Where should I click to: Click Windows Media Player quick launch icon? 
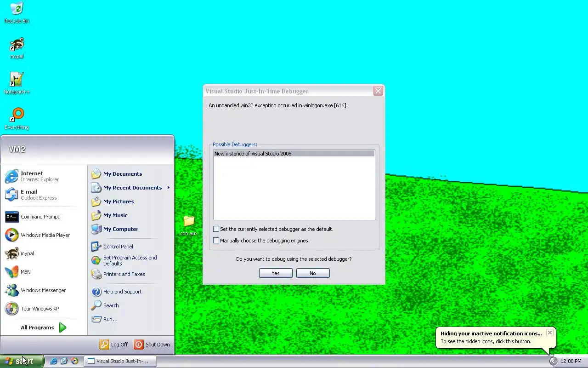[x=75, y=361]
